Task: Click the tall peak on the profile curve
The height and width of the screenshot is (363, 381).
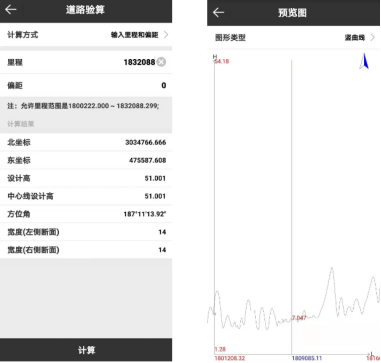Action: pos(331,269)
